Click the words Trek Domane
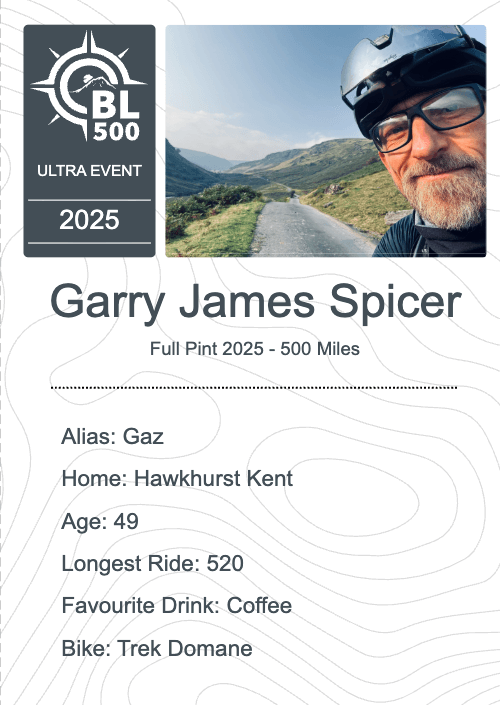Screen dimensions: 500x705 185,648
